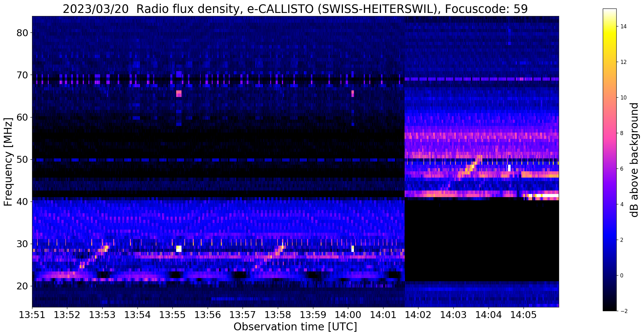Click the 14:01 time tick label

pyautogui.click(x=383, y=315)
